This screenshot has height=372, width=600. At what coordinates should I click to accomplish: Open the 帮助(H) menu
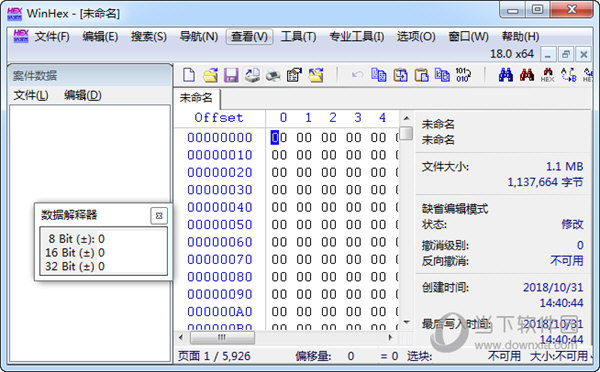520,37
